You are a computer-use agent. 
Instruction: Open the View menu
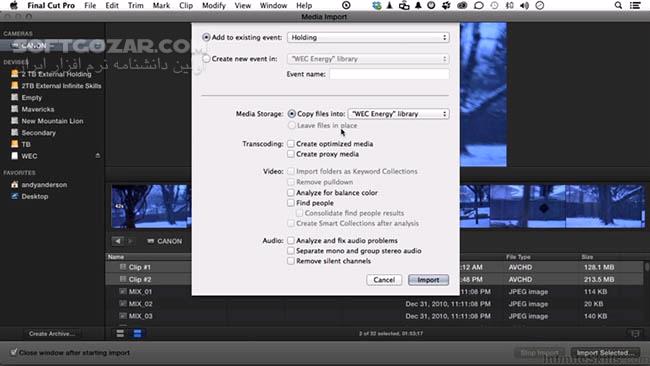point(243,5)
